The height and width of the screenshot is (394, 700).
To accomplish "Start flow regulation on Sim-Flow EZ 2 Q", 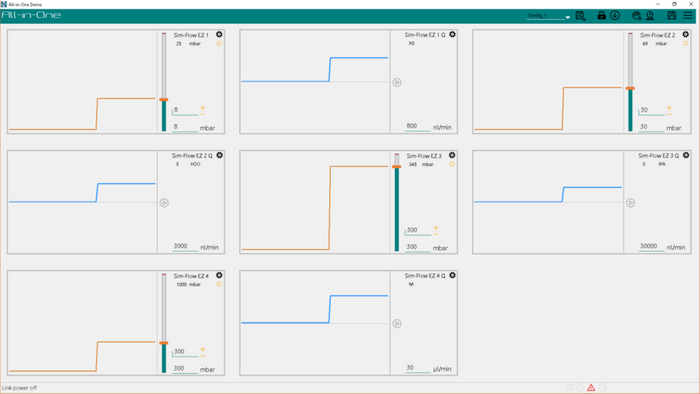I will (164, 203).
